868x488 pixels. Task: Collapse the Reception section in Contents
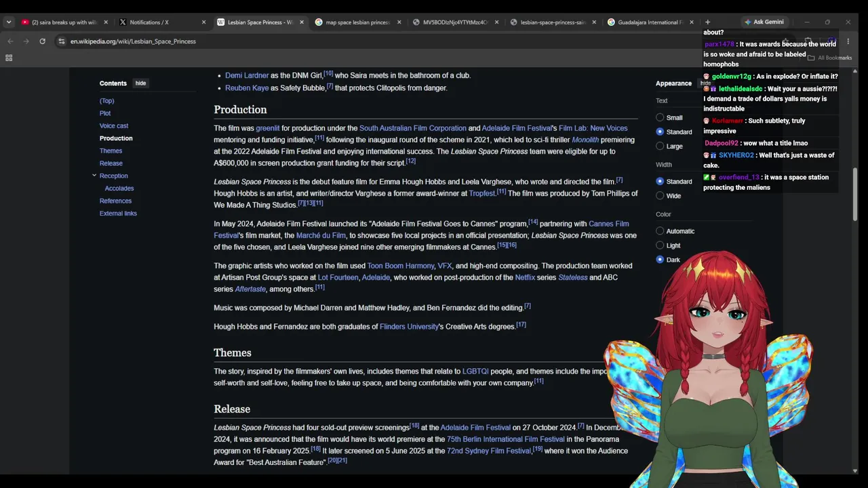(x=94, y=176)
